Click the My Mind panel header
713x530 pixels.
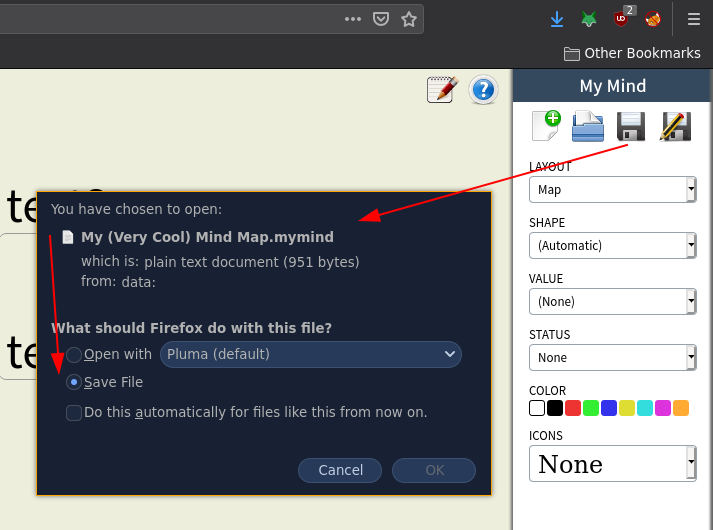(x=613, y=86)
